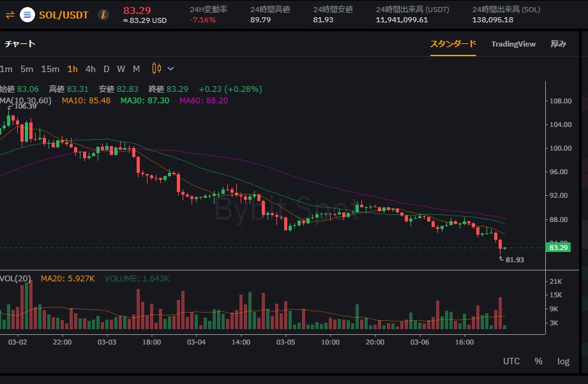Click the VOLUME: 1.643K label
588x384 pixels.
137,279
